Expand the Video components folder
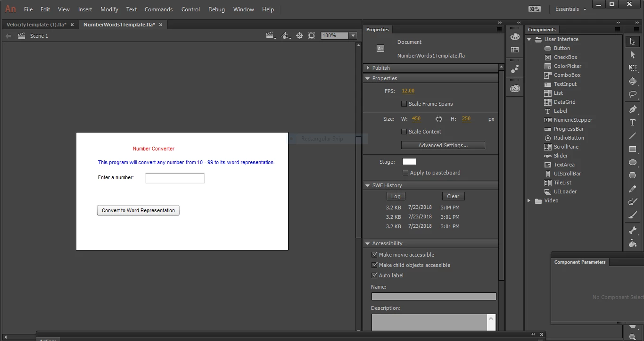Image resolution: width=644 pixels, height=341 pixels. point(529,200)
